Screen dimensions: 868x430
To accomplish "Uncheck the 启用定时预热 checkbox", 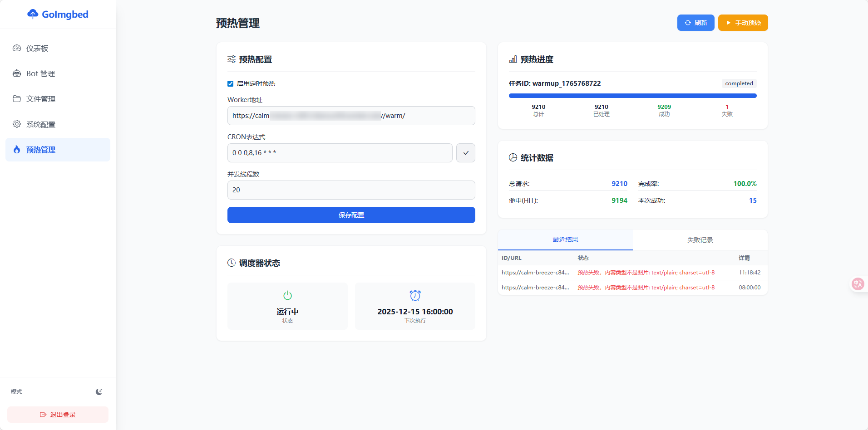I will point(230,83).
